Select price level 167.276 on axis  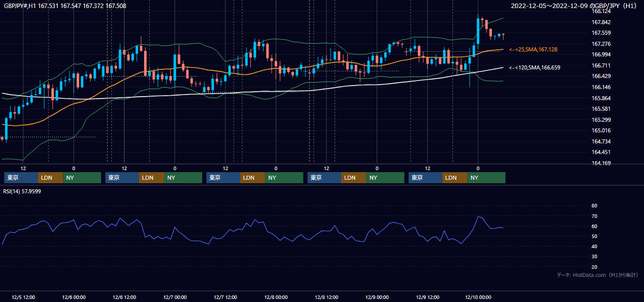601,44
